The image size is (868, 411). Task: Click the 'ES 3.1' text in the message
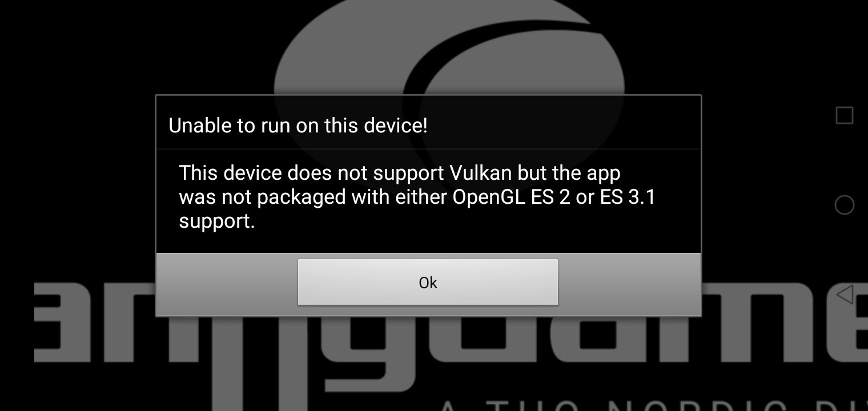tap(627, 197)
